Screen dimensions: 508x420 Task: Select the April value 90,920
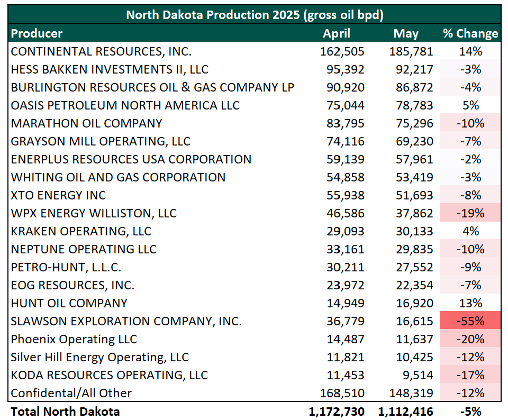(346, 87)
